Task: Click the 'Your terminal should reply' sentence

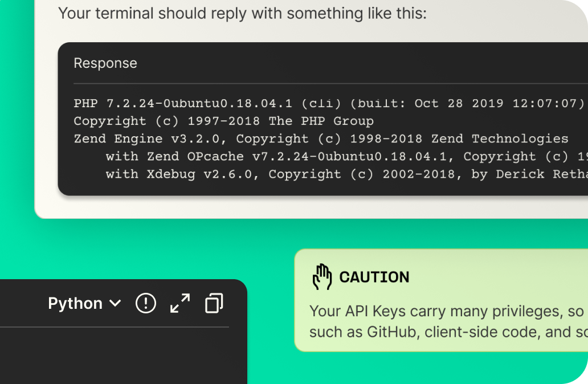Action: point(242,14)
